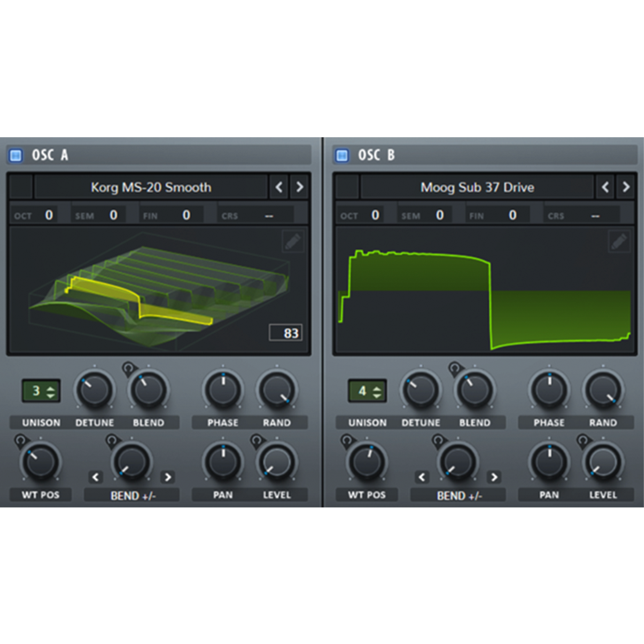Open OSC B BEND +/- warp mode menu

(458, 496)
